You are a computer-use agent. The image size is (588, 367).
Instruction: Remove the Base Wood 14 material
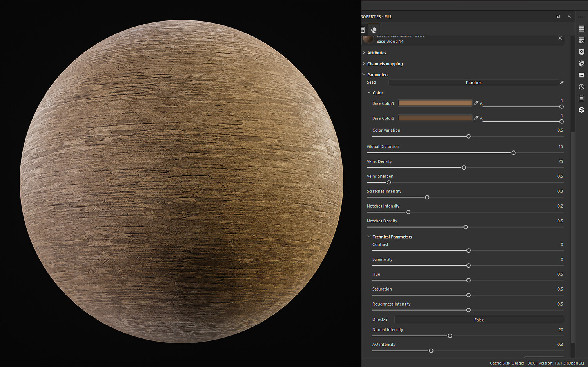pyautogui.click(x=560, y=38)
